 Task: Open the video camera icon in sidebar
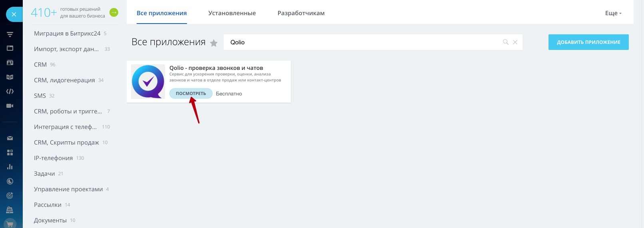click(10, 106)
